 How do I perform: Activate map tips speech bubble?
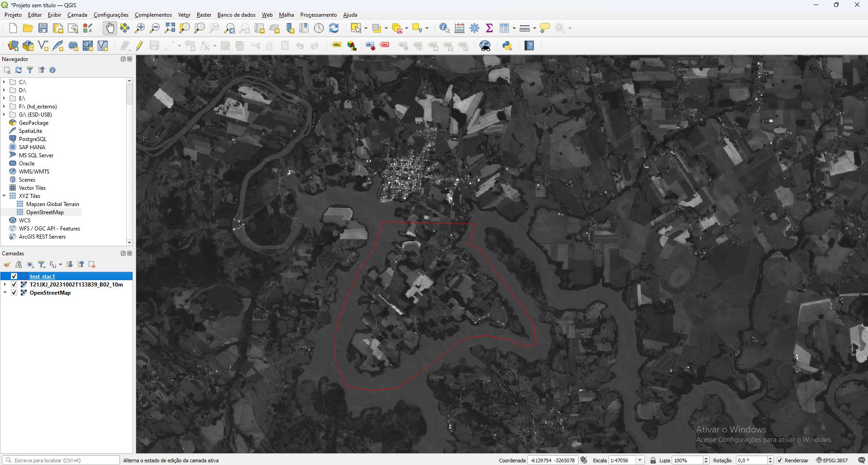pyautogui.click(x=545, y=28)
